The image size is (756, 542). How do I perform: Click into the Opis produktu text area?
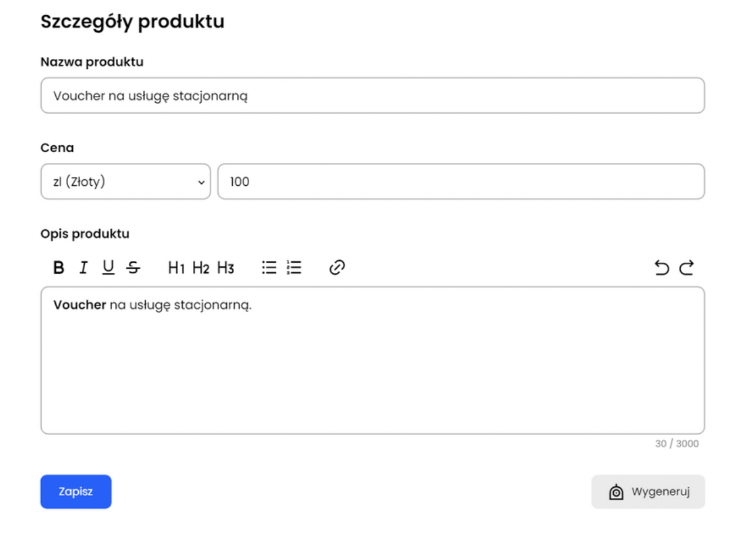(x=373, y=360)
